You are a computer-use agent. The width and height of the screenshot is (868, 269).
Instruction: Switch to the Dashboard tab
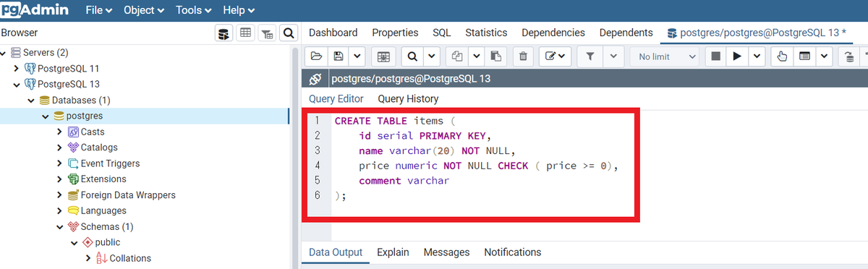[x=333, y=33]
